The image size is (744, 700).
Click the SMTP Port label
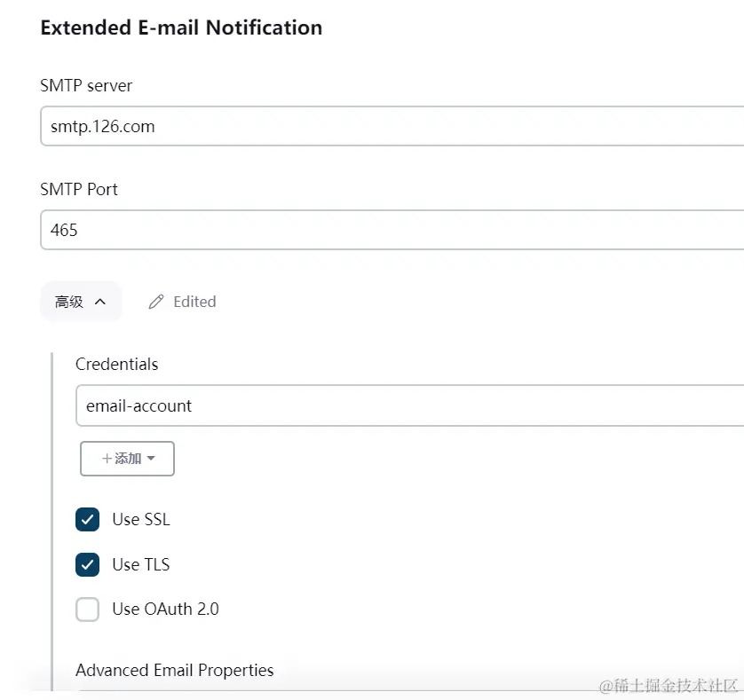[x=79, y=189]
